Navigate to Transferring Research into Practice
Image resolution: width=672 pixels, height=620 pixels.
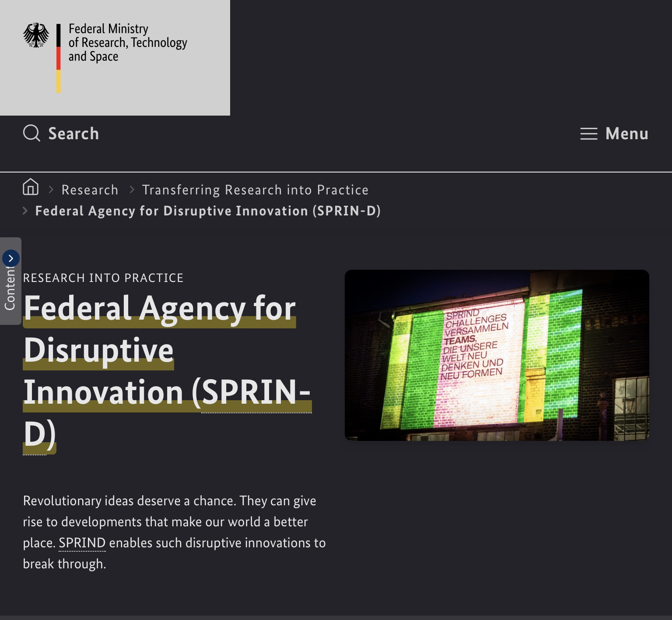255,190
